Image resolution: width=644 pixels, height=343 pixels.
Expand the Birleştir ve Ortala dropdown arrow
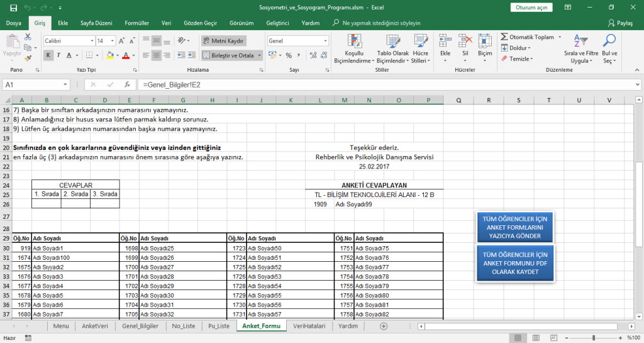point(259,55)
